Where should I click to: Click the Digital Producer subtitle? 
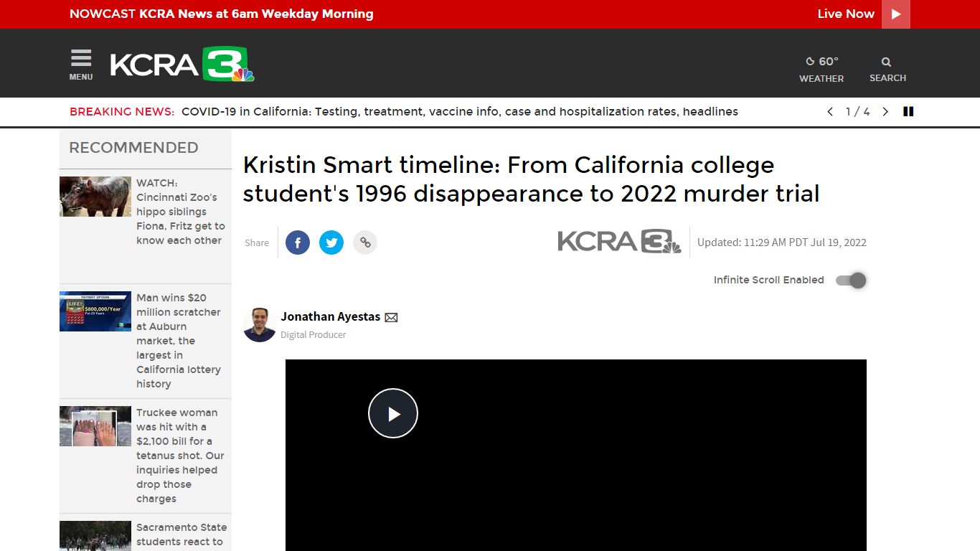coord(314,335)
